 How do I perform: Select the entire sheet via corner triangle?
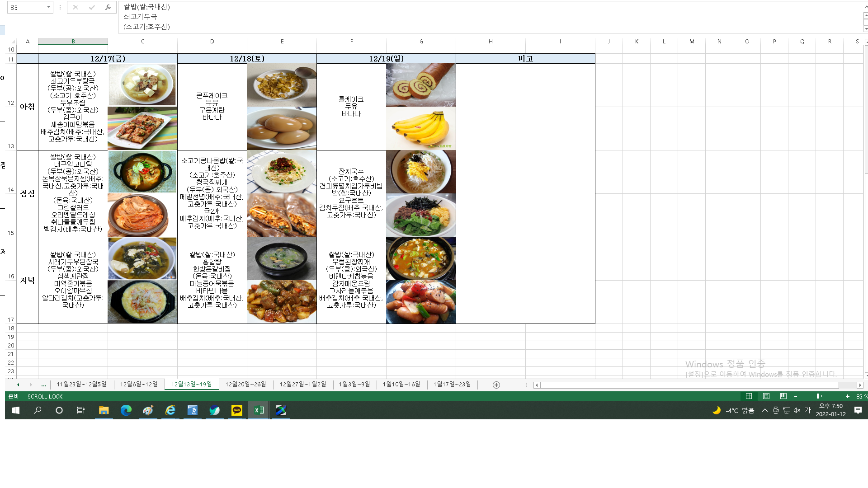(x=12, y=41)
